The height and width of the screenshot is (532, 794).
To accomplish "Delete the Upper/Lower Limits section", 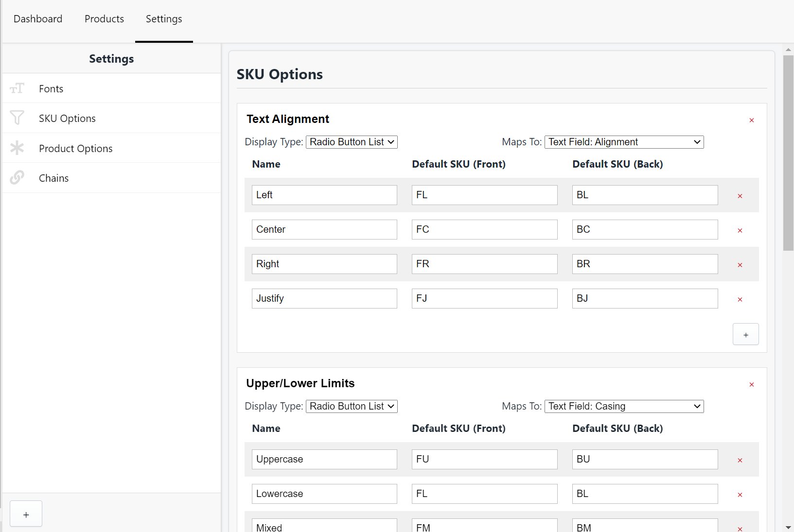I will [x=751, y=384].
